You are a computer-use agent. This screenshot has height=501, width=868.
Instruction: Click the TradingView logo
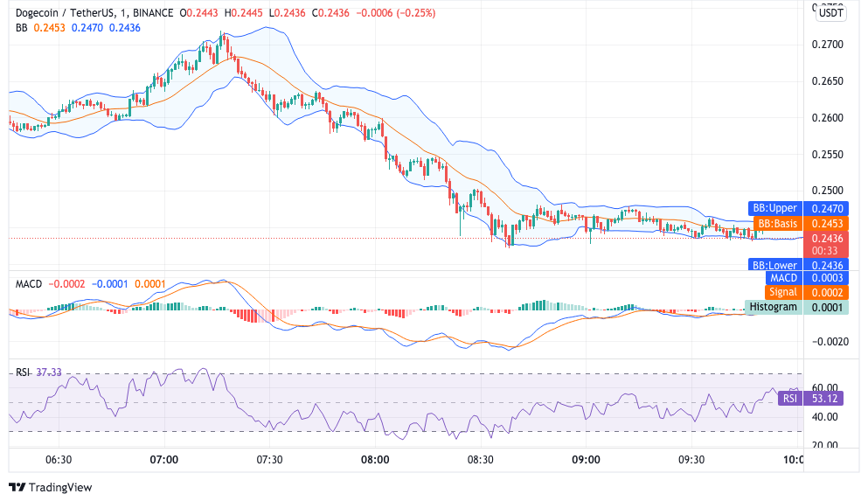tap(50, 487)
